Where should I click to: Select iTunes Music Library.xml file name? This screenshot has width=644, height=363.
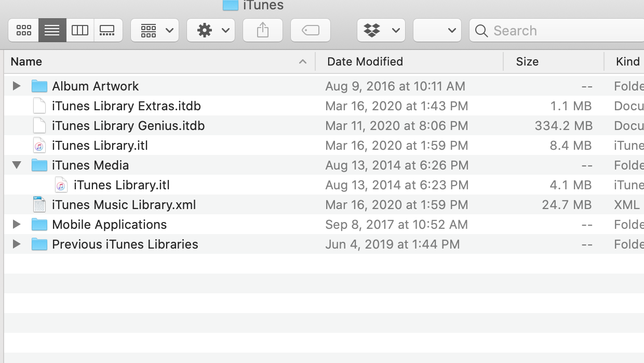[x=124, y=204]
